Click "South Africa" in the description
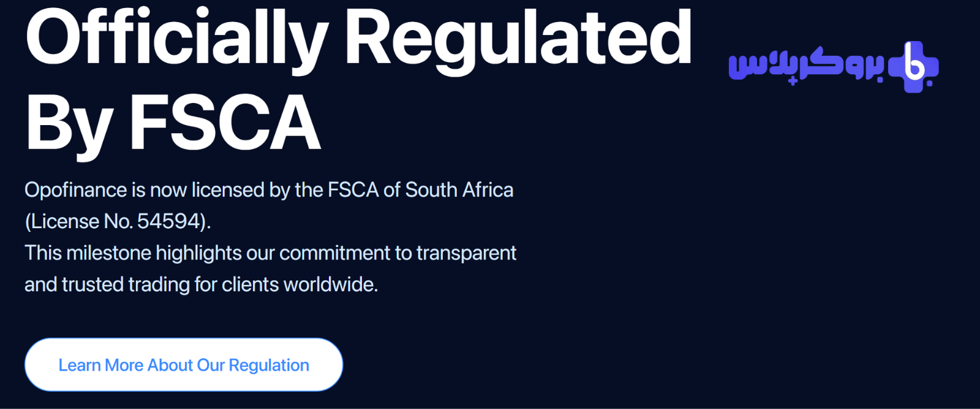Screen dimensions: 980x409 pos(459,190)
